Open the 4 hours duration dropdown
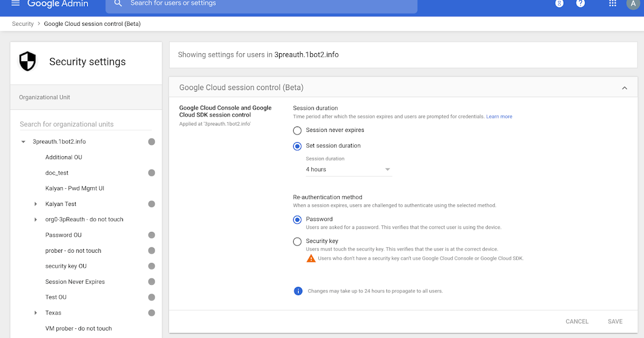 [348, 170]
